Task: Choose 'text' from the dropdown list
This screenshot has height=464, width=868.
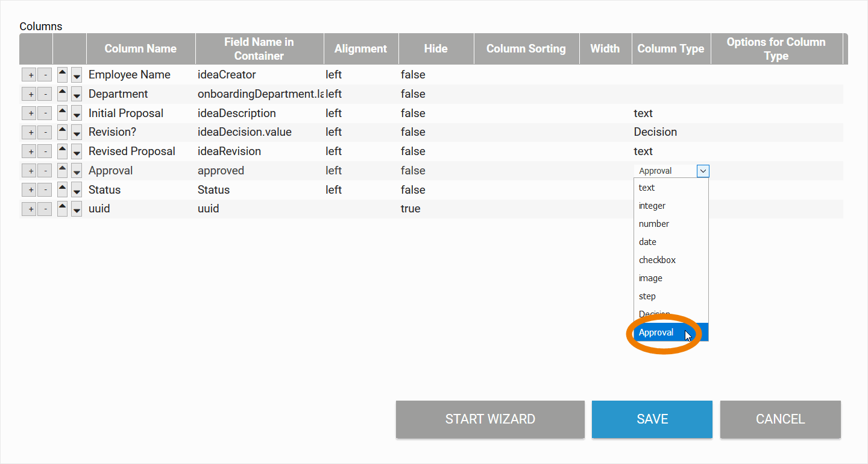Action: coord(647,188)
